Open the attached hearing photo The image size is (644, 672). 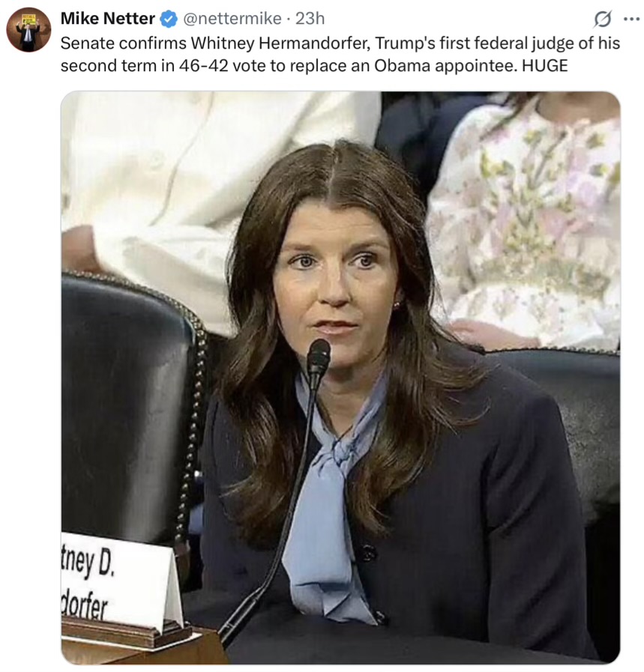(340, 378)
